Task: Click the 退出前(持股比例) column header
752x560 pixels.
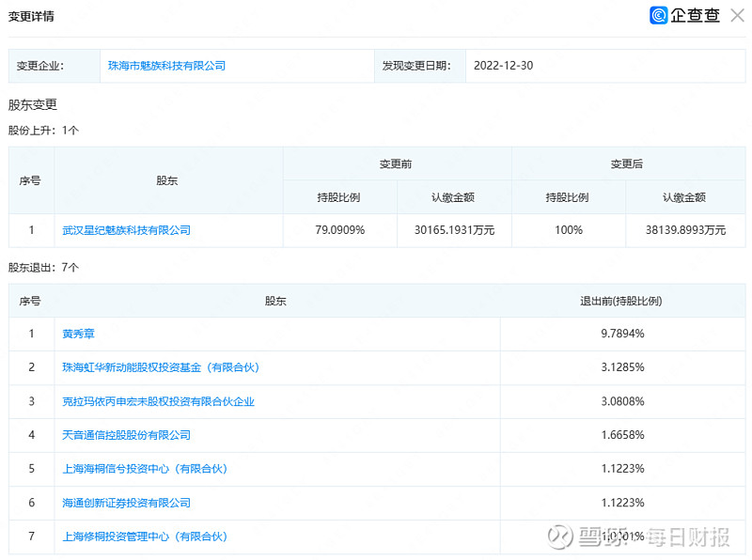Action: pos(622,301)
